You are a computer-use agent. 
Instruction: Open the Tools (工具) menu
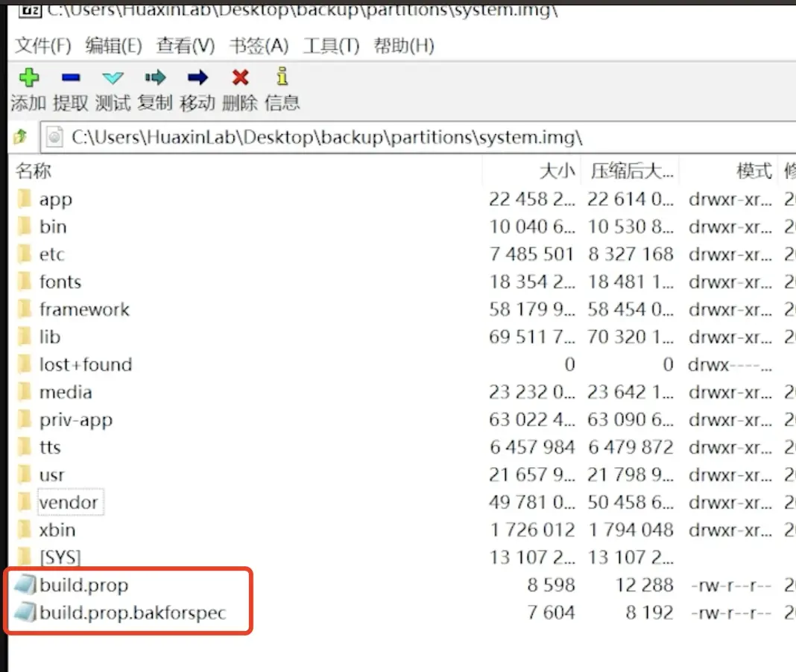pyautogui.click(x=331, y=46)
